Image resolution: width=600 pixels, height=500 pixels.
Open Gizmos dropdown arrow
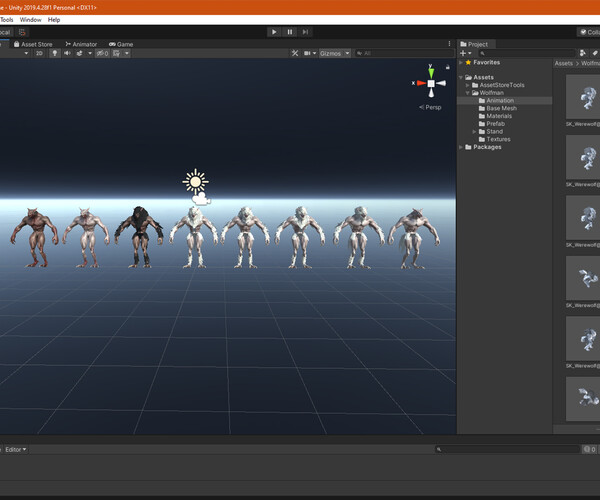coord(347,53)
